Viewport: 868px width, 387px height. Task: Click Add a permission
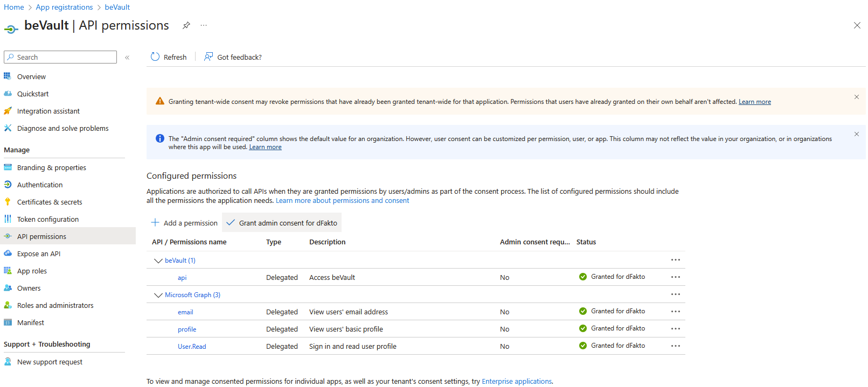(x=184, y=223)
